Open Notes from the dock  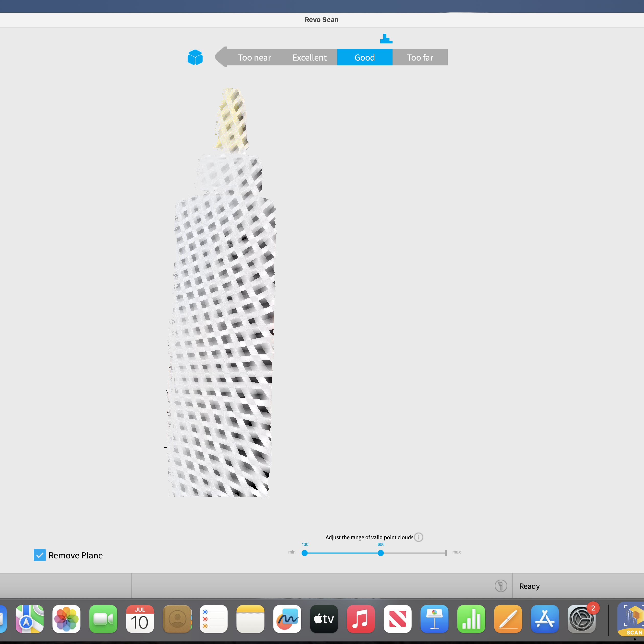(250, 619)
